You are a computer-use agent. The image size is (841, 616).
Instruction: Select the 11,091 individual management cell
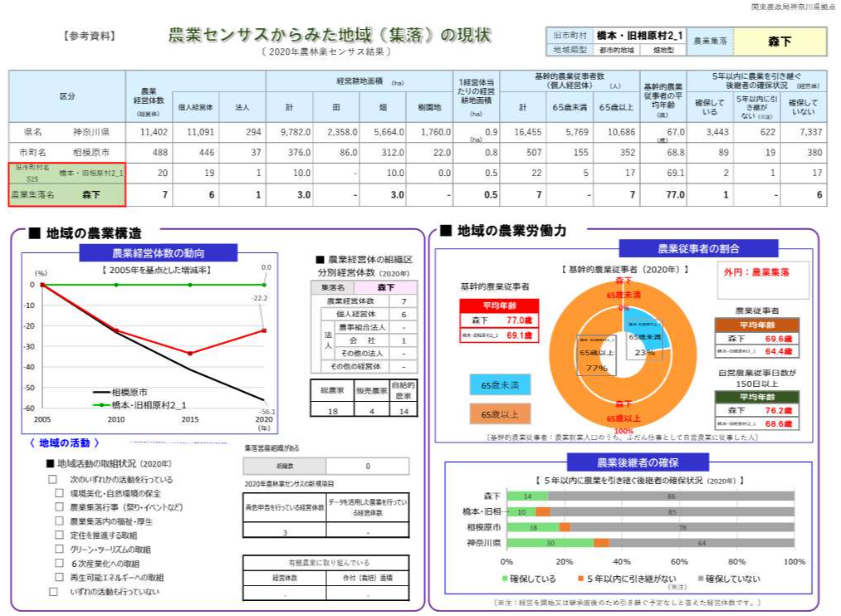pyautogui.click(x=195, y=132)
